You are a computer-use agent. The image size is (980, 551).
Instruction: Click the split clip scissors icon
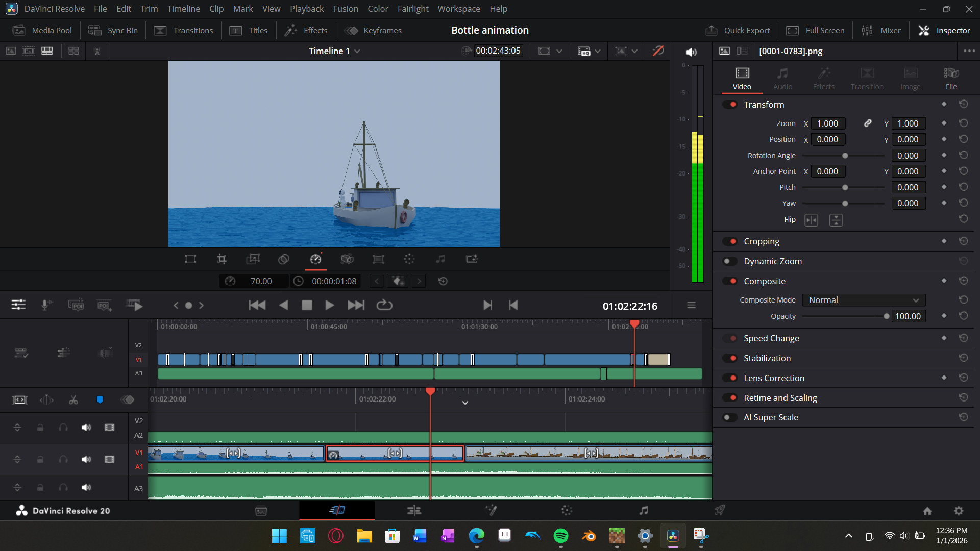[x=73, y=400]
